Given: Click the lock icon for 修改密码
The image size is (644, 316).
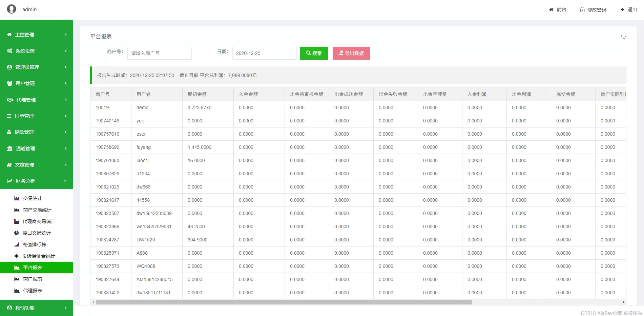Looking at the screenshot, I should [x=582, y=9].
